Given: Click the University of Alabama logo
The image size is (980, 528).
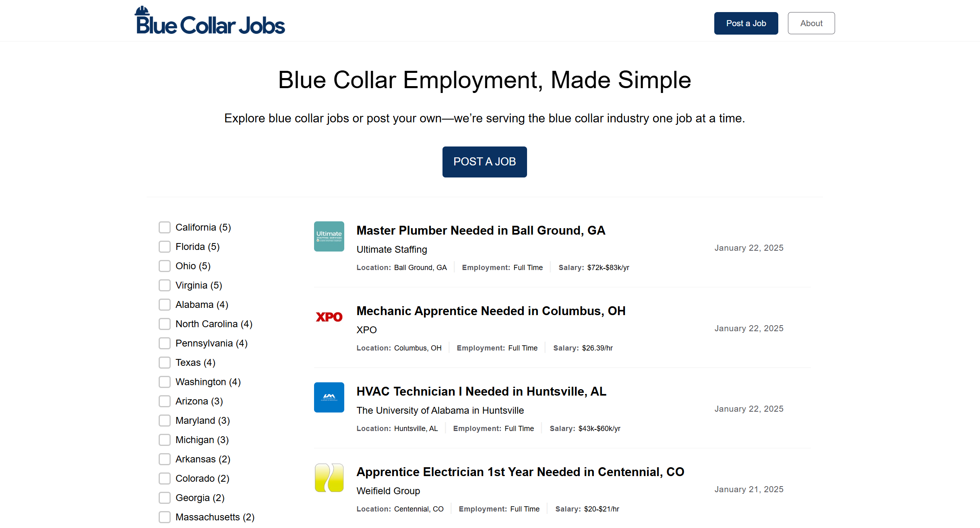Looking at the screenshot, I should click(329, 397).
